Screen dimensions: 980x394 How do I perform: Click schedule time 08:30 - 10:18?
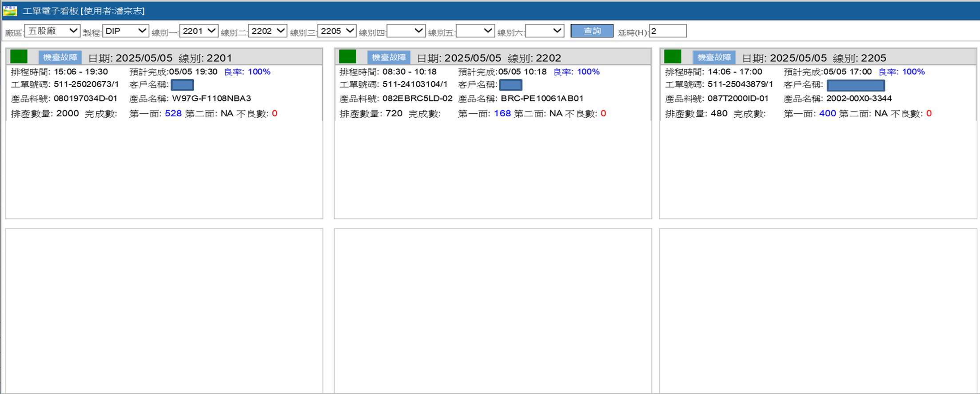(x=410, y=72)
